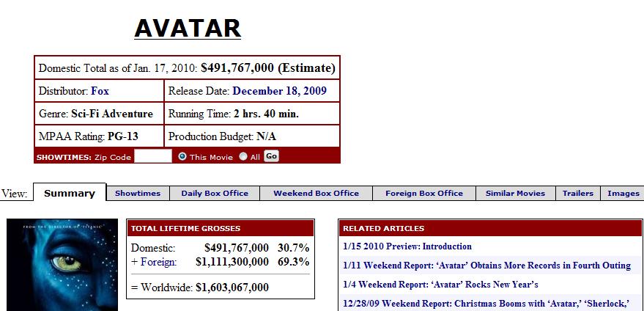Open the December 18, 2009 release date link

(x=279, y=91)
